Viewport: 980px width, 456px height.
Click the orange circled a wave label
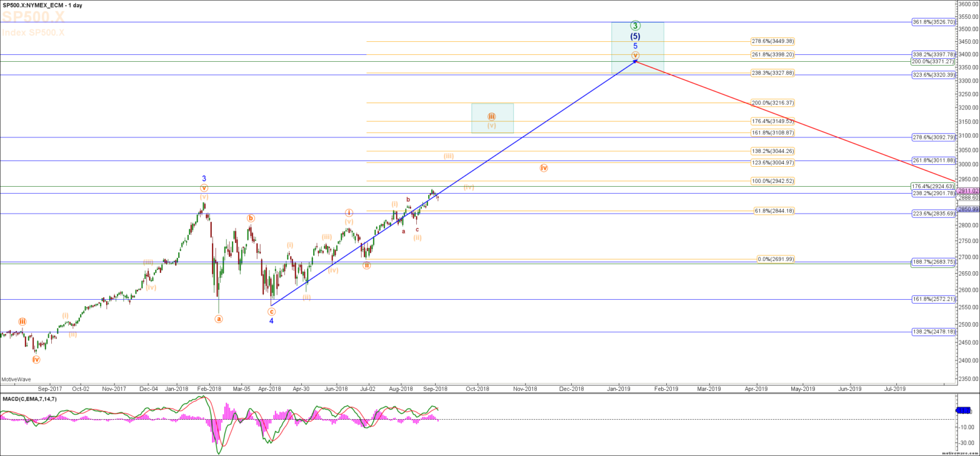pos(219,319)
